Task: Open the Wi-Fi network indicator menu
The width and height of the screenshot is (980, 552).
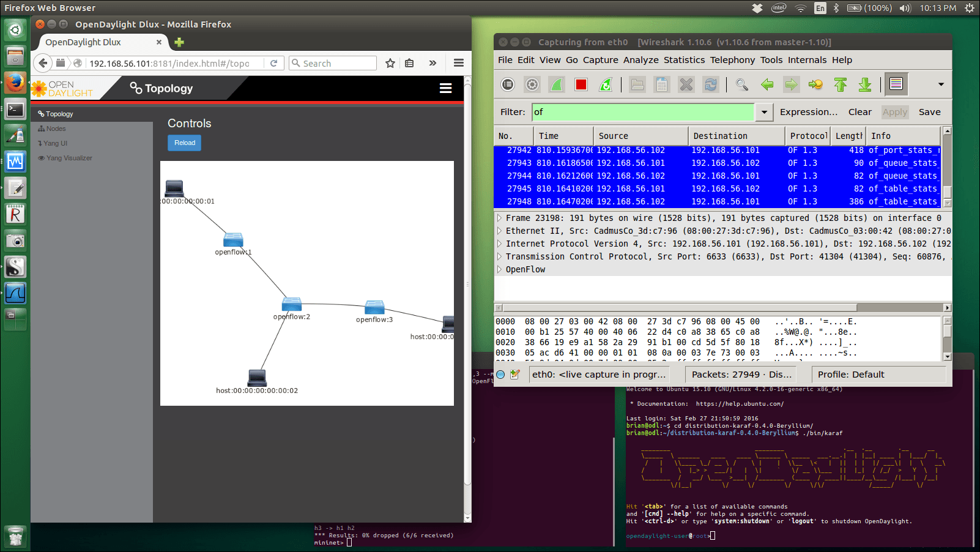Action: 801,8
